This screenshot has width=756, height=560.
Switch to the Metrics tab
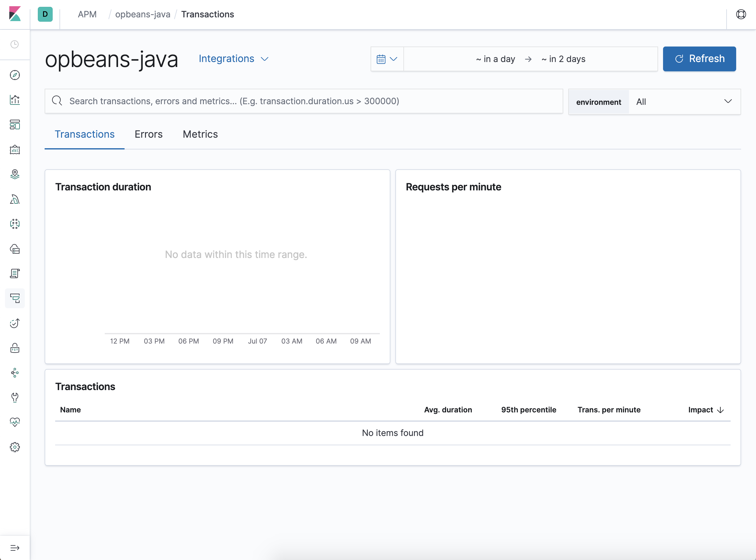pyautogui.click(x=200, y=134)
